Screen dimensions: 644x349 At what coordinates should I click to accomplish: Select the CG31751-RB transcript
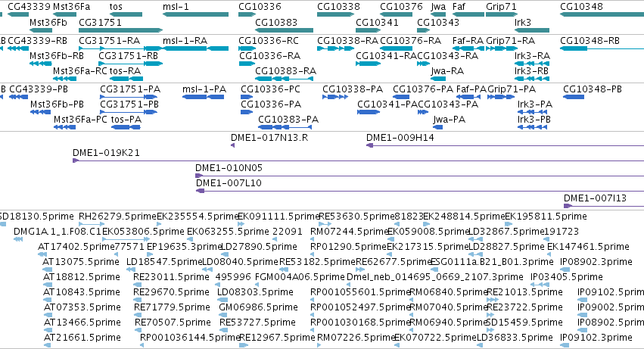[131, 64]
